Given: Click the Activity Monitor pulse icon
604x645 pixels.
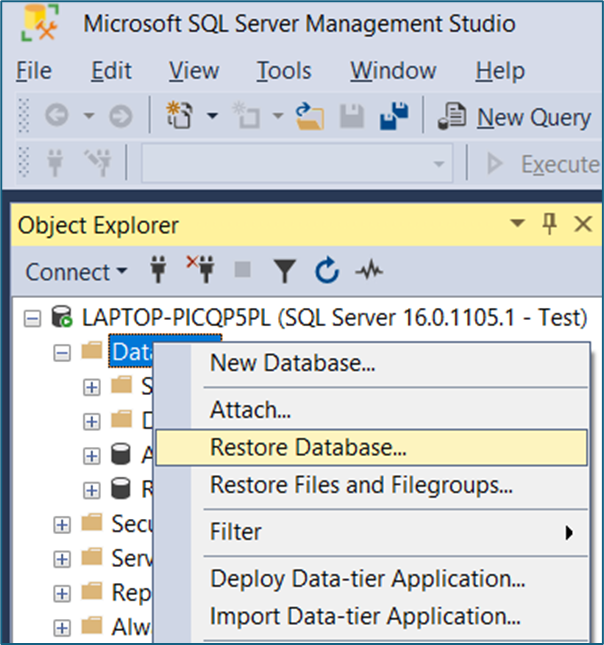Looking at the screenshot, I should [369, 271].
